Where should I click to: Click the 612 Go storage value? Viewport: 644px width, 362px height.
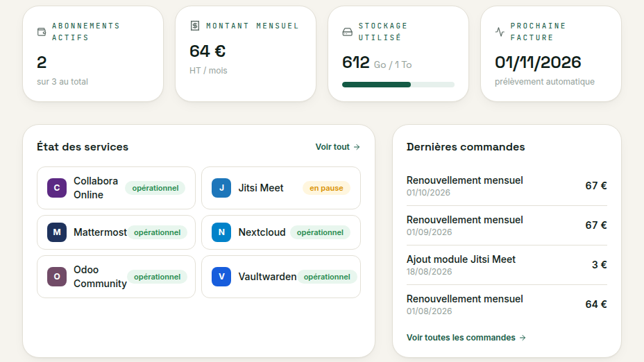356,62
